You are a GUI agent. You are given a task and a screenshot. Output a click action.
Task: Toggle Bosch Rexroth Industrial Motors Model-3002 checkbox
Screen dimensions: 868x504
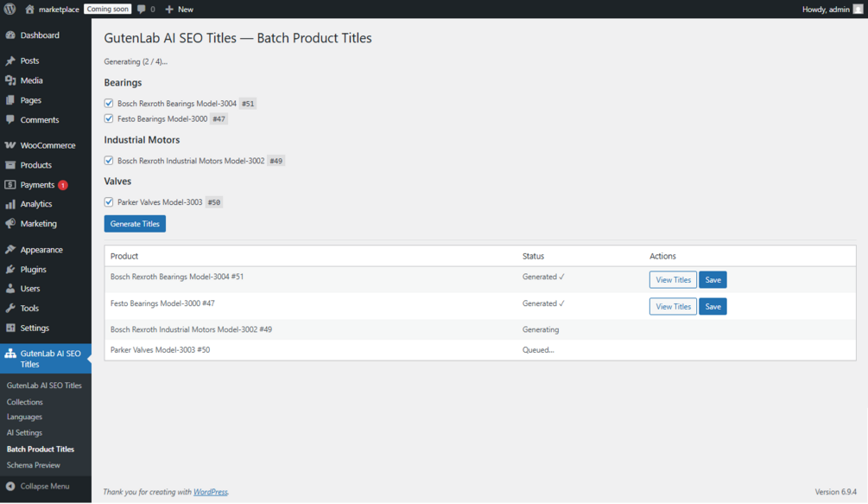tap(109, 161)
